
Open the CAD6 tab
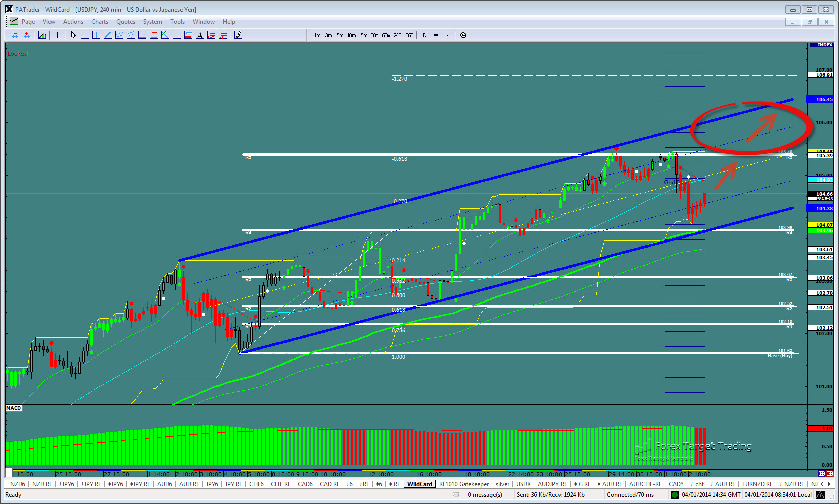(x=305, y=484)
